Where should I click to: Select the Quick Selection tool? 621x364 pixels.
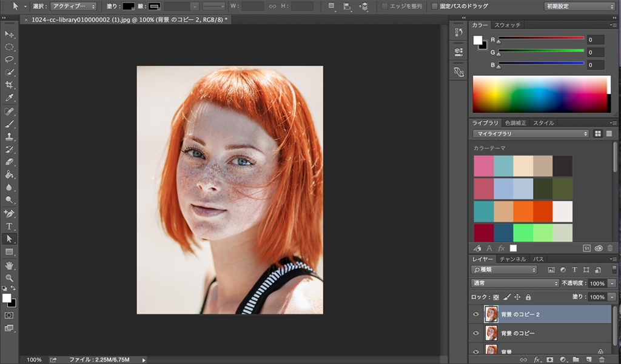(9, 73)
